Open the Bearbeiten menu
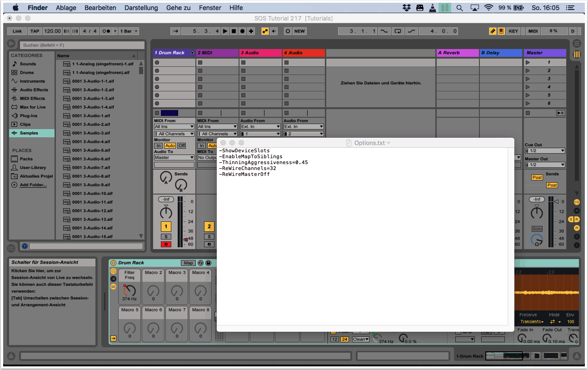 tap(100, 8)
